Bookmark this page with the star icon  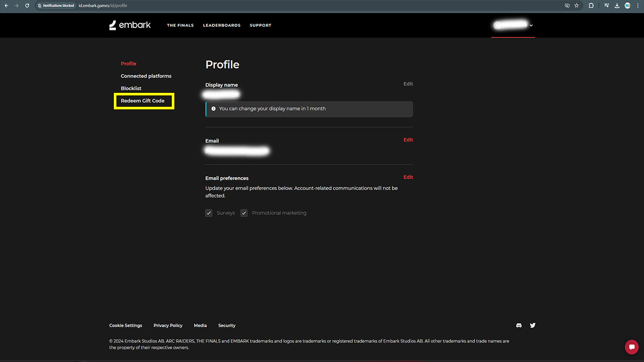(576, 5)
